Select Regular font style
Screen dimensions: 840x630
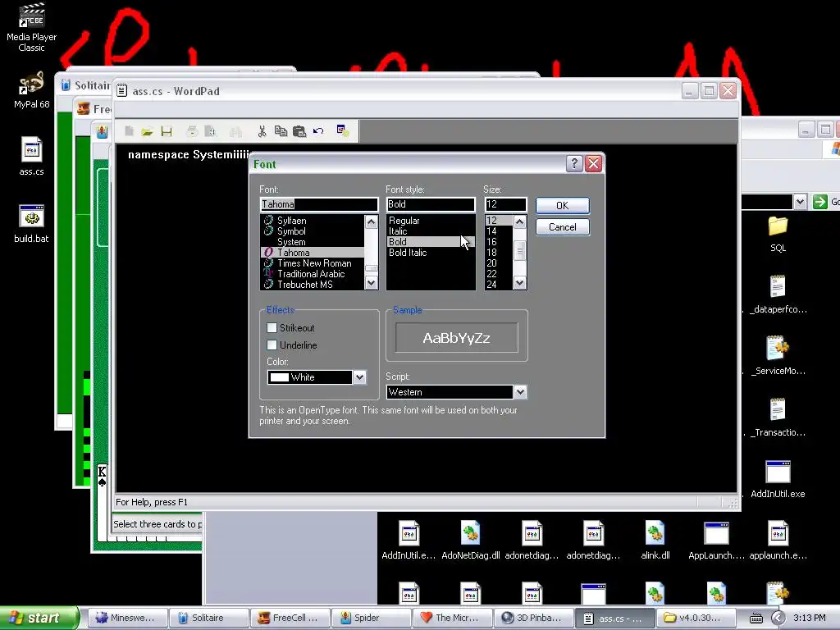tap(431, 220)
